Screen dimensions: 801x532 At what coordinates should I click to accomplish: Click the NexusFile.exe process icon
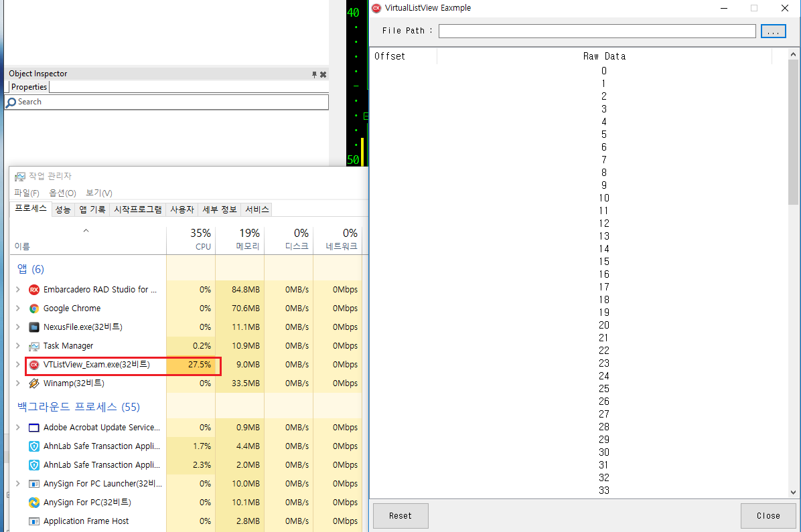click(x=34, y=327)
